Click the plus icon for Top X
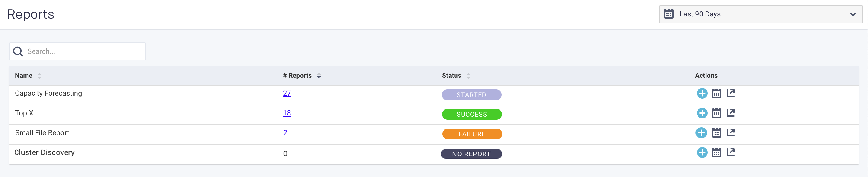Screen dimensions: 868x177 tap(702, 113)
